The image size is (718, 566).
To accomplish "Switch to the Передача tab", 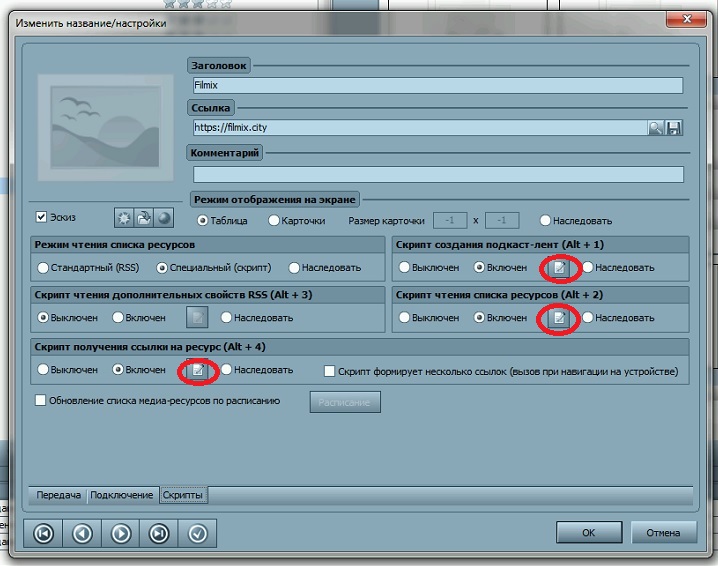I will [57, 495].
